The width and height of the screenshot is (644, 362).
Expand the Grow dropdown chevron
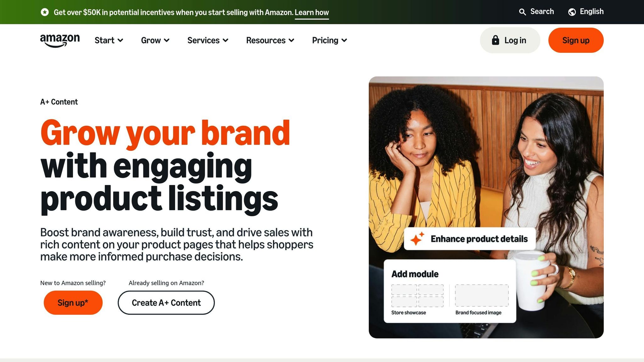(167, 41)
